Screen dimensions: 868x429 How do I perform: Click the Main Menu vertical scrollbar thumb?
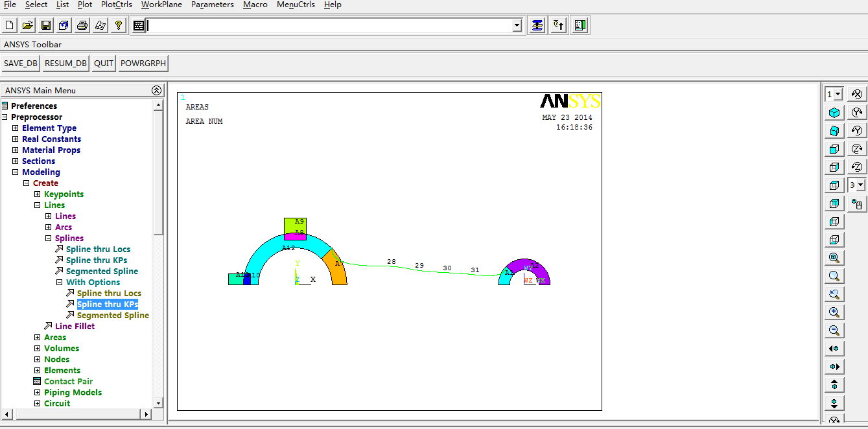point(158,172)
